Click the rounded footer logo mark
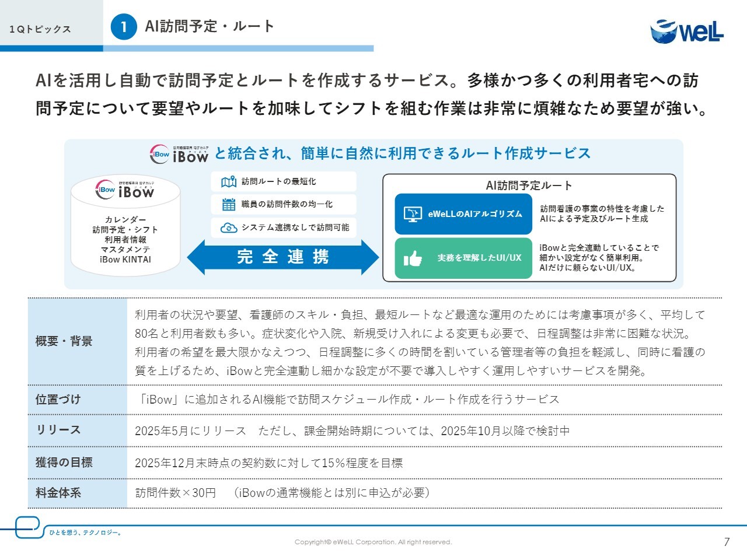Screen dimensions: 747x560 [x=28, y=527]
